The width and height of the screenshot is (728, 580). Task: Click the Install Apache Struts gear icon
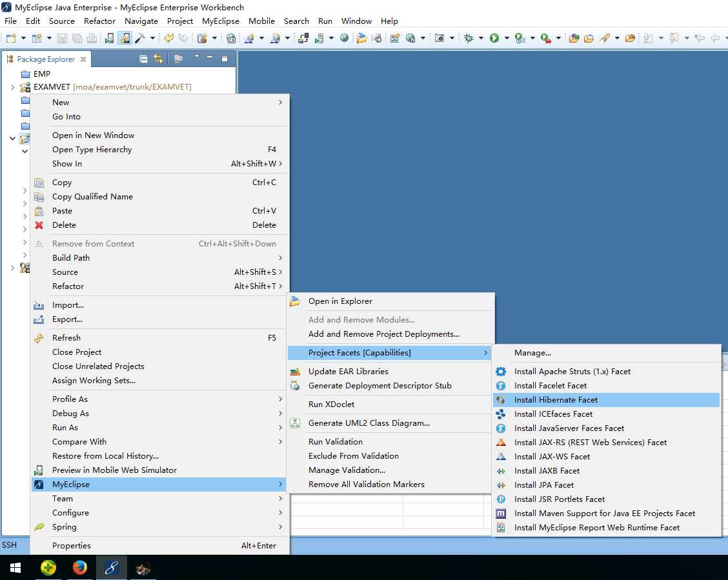click(501, 372)
